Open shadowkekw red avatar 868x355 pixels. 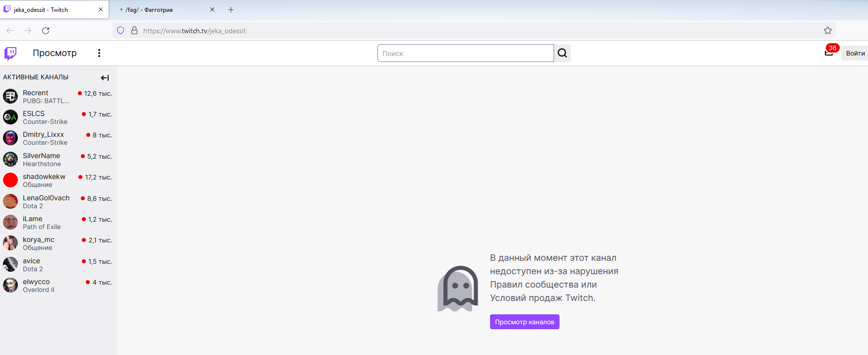(x=10, y=180)
